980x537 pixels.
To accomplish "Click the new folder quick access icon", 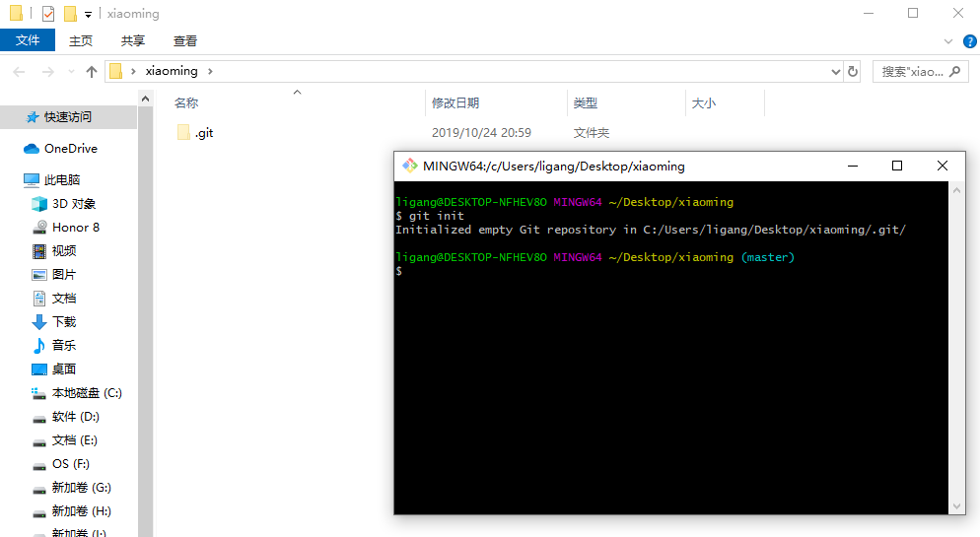I will pyautogui.click(x=71, y=13).
